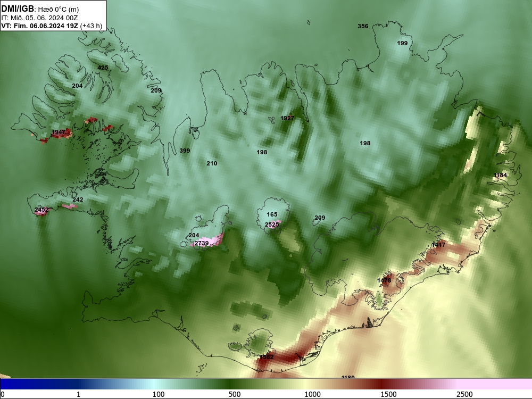Click the map title 'DMI/IGB: Hæð 0°C (m)'
This screenshot has height=399, width=532.
pos(40,9)
